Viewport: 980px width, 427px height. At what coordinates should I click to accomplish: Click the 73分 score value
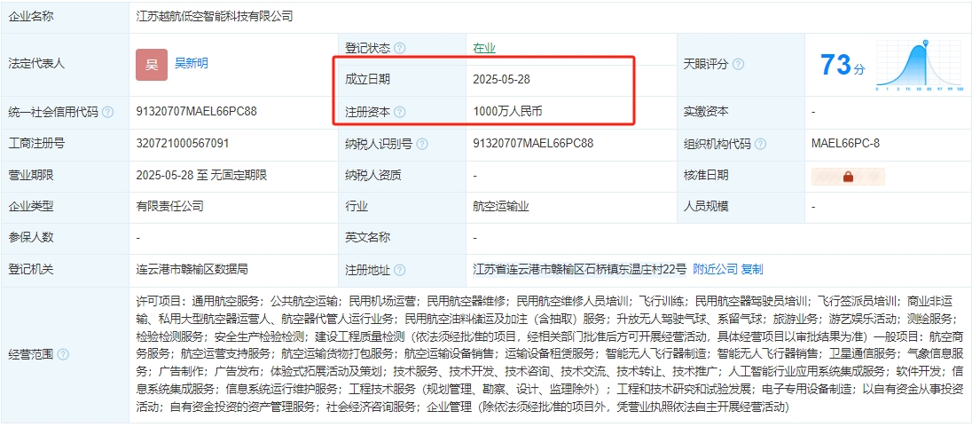[843, 65]
